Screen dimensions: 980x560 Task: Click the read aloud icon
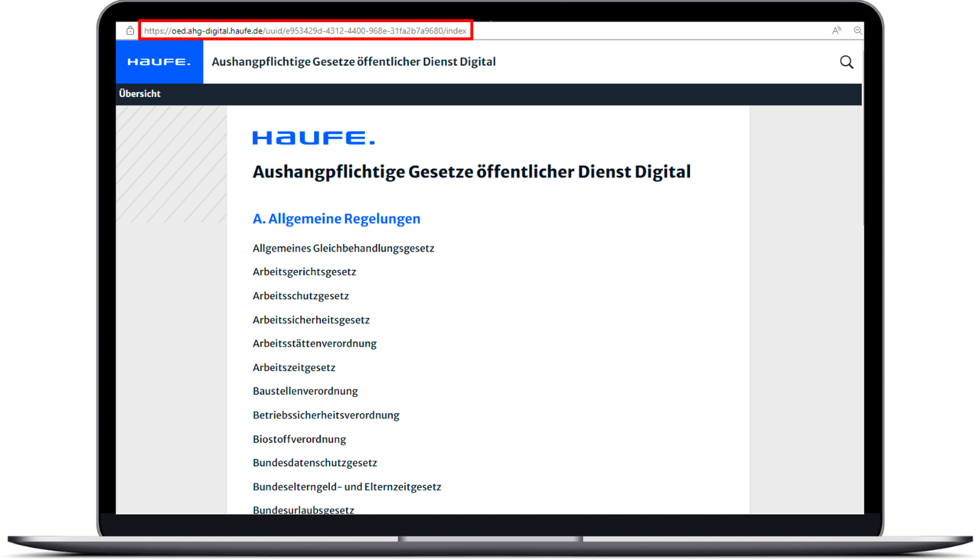click(837, 31)
